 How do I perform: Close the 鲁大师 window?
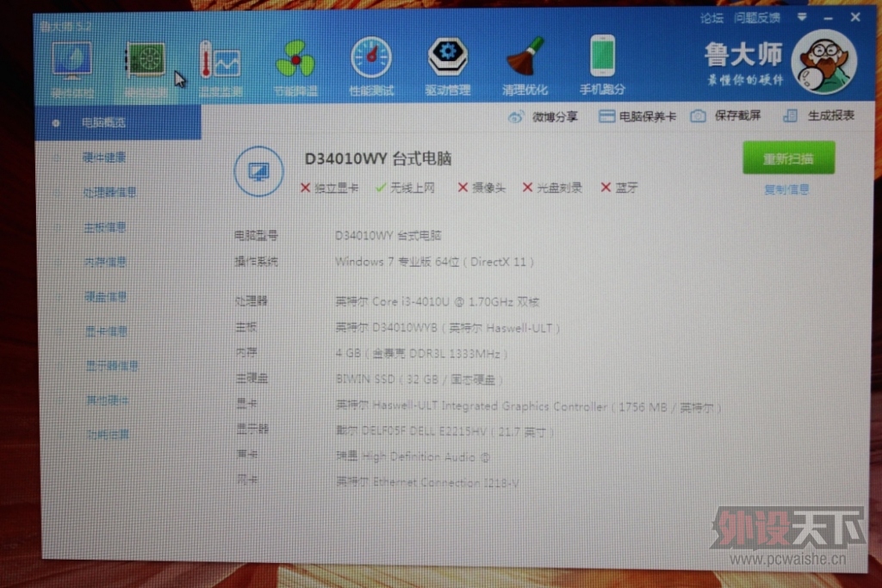855,17
